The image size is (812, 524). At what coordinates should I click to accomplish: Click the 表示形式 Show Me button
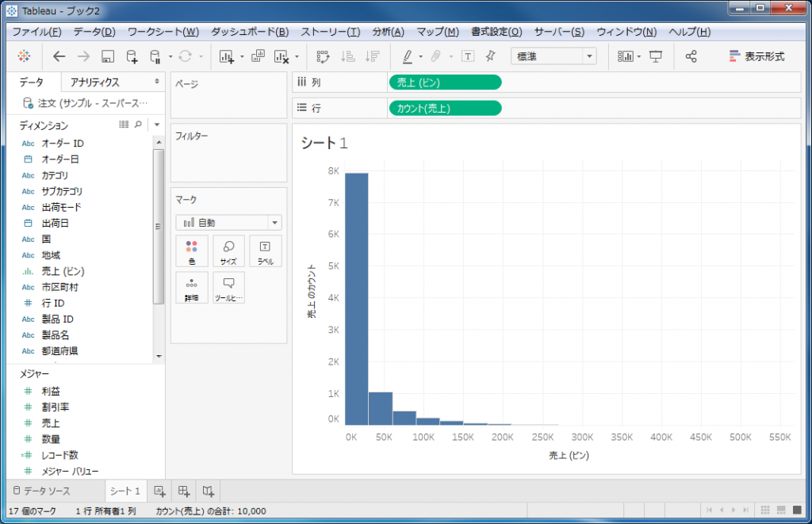[x=756, y=56]
